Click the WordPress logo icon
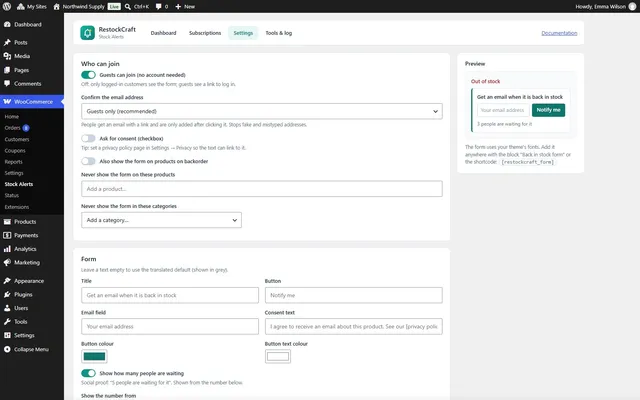Image resolution: width=640 pixels, height=400 pixels. (7, 7)
